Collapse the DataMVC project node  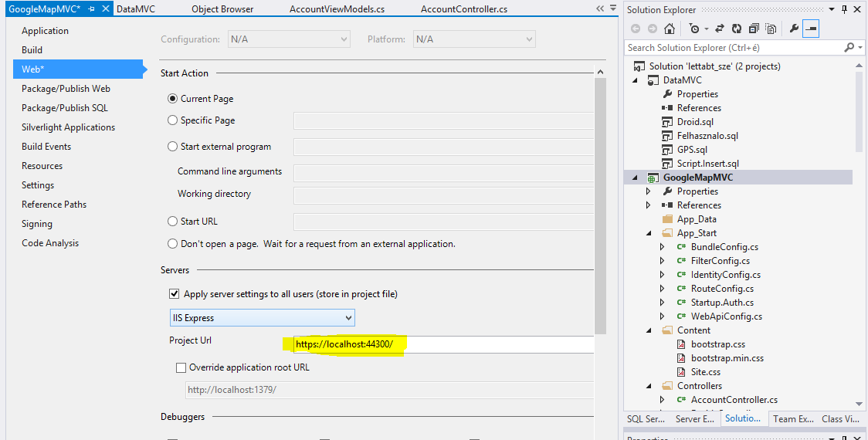tap(634, 80)
